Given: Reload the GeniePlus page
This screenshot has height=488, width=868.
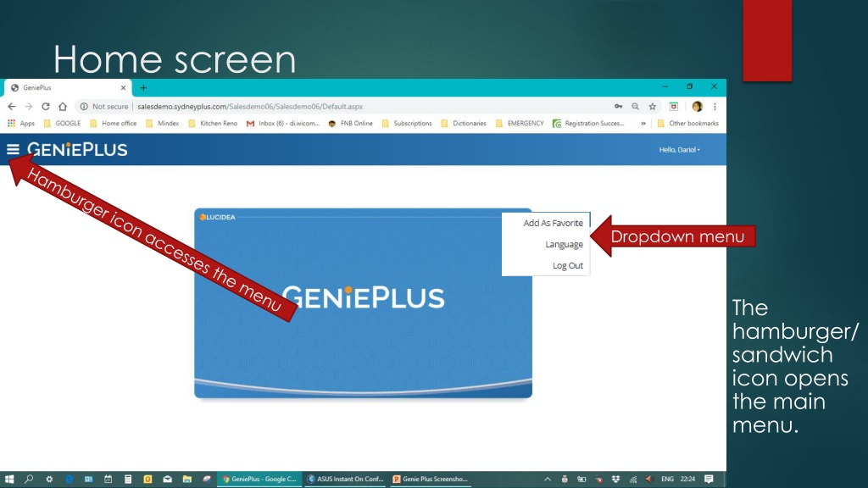Looking at the screenshot, I should 46,106.
